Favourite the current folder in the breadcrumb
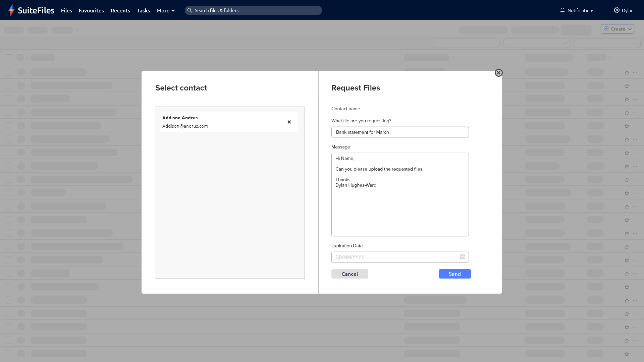Screen dimensions: 644x362 click(78, 29)
